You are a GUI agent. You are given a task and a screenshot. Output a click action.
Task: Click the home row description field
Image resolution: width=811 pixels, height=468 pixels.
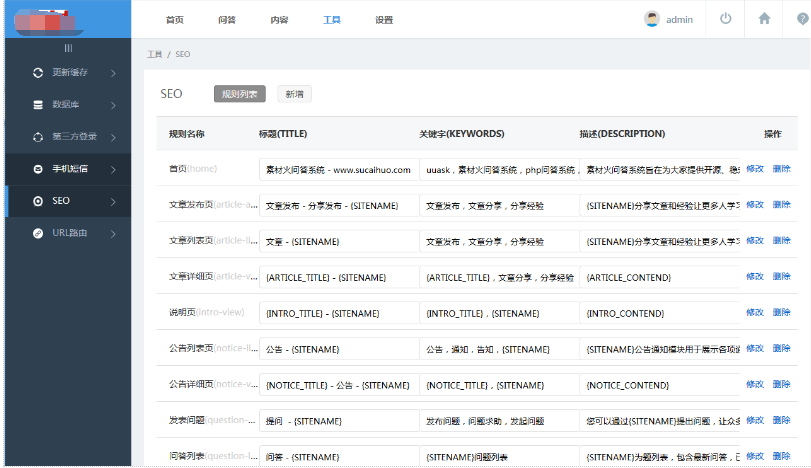[660, 170]
